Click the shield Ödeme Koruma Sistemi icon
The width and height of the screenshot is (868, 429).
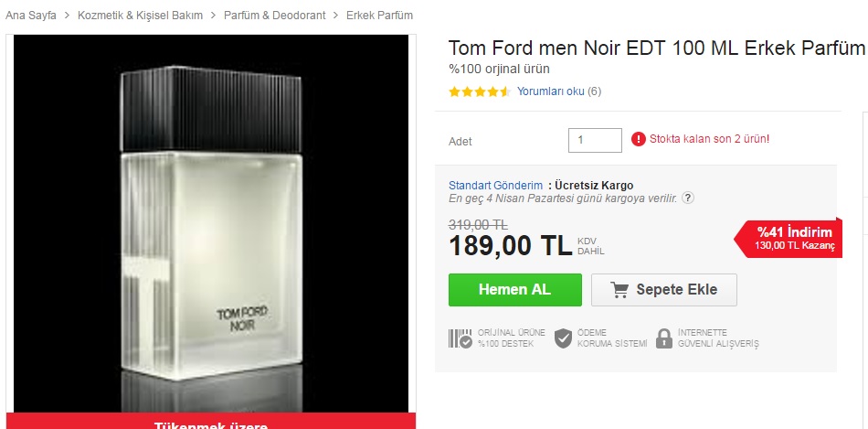pyautogui.click(x=563, y=338)
